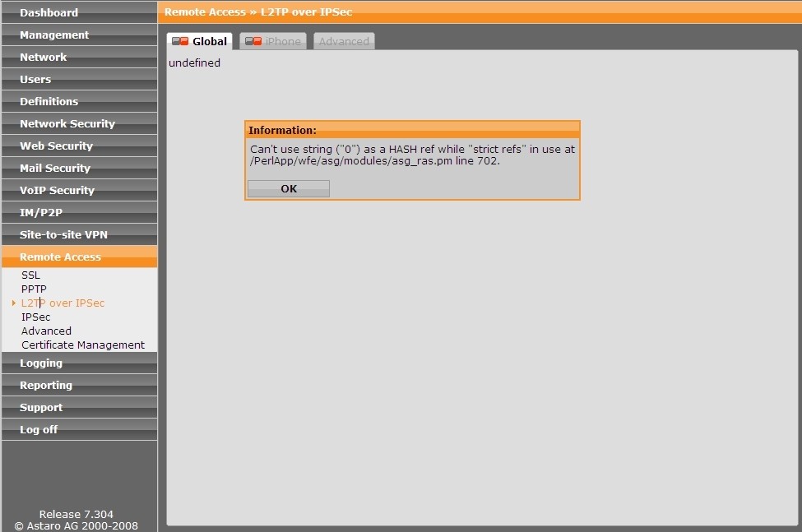The height and width of the screenshot is (532, 802).
Task: Open the Definitions menu
Action: tap(49, 101)
